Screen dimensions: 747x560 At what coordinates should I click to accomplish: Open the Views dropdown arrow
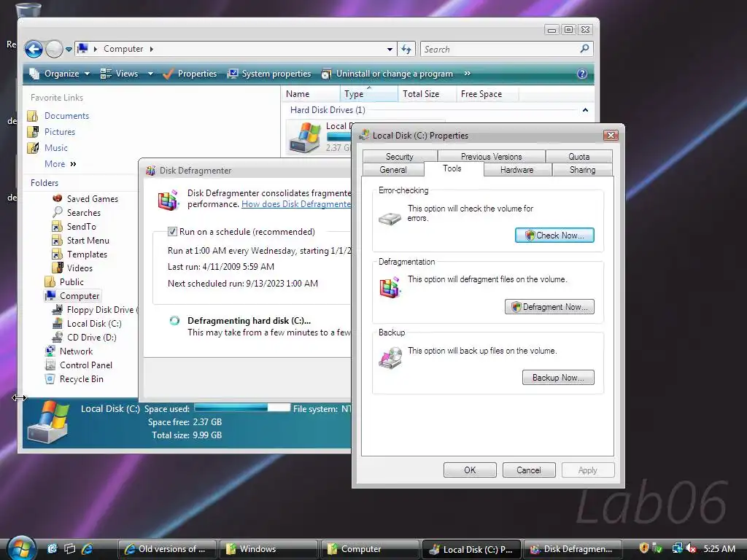tap(150, 74)
